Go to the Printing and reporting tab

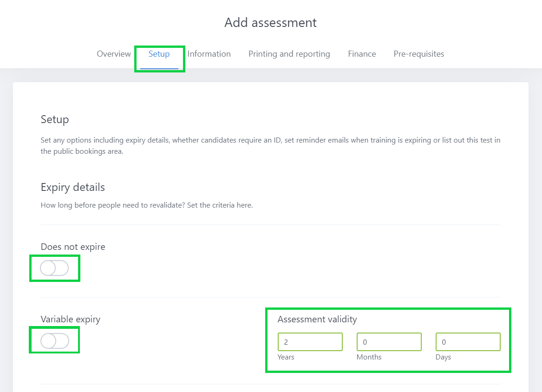289,54
